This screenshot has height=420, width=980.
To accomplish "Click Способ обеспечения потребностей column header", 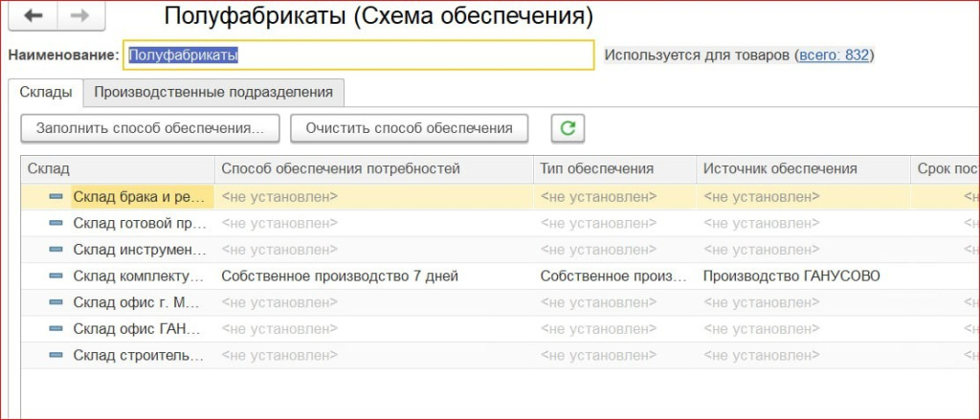I will 341,168.
